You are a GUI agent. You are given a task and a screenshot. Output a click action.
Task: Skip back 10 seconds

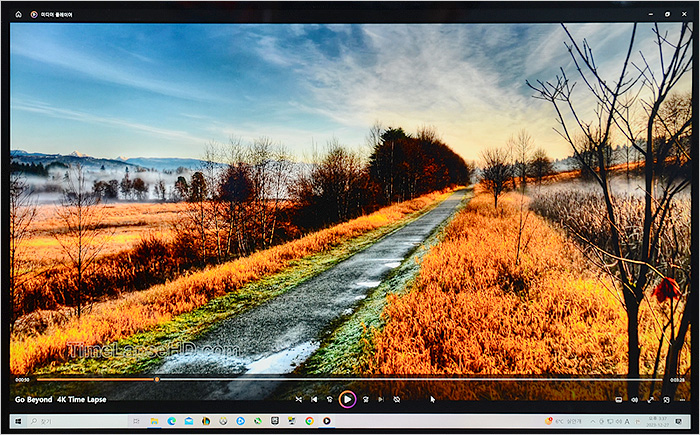329,399
